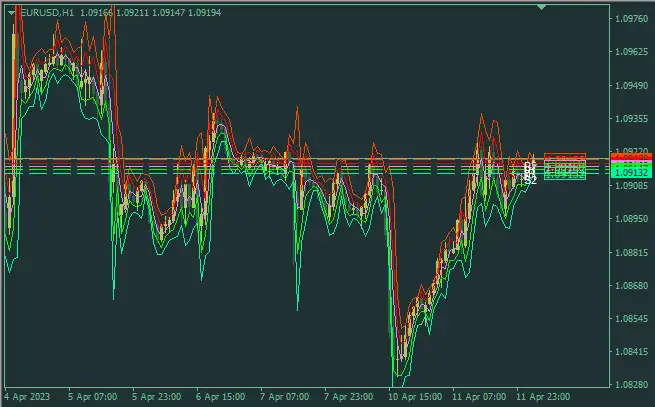The height and width of the screenshot is (407, 655).
Task: Click the 1.09211 high value in the header
Action: coord(132,13)
